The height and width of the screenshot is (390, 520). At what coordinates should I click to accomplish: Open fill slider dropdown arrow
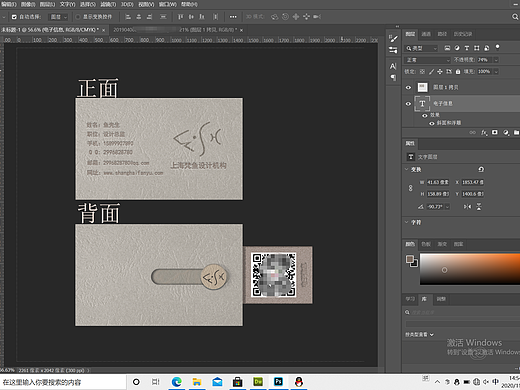(496, 72)
